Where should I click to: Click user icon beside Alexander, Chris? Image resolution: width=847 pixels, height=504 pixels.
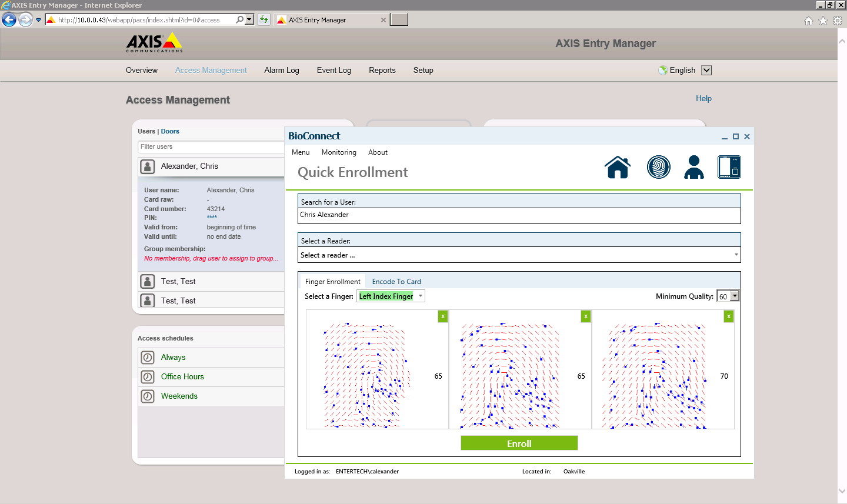[x=148, y=166]
